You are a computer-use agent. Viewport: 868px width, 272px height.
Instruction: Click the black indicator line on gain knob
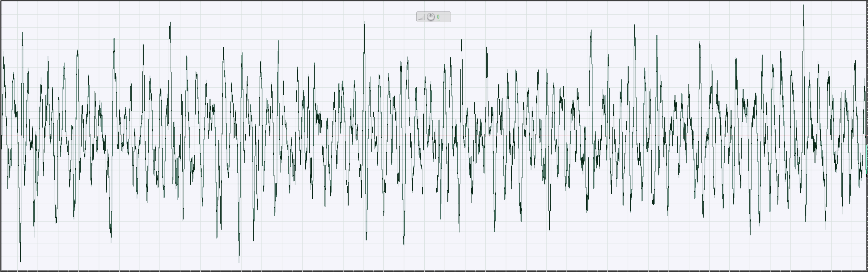click(x=431, y=15)
